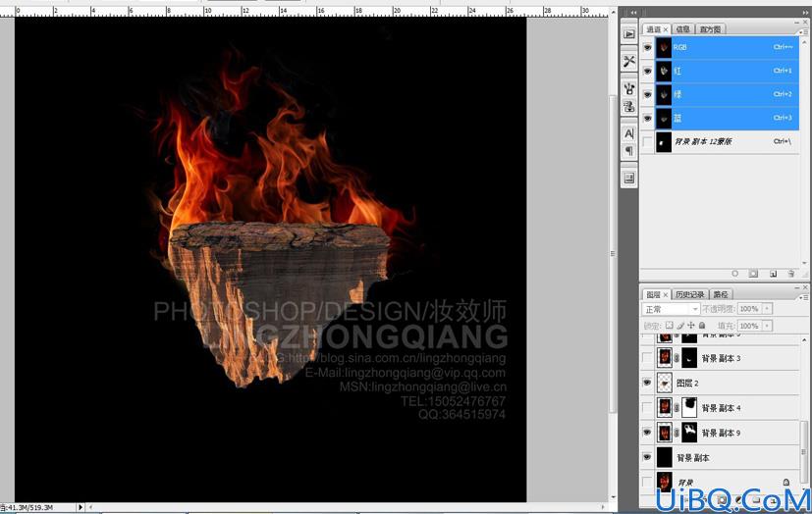
Task: Open the Channels panel flyout menu
Action: [x=804, y=32]
